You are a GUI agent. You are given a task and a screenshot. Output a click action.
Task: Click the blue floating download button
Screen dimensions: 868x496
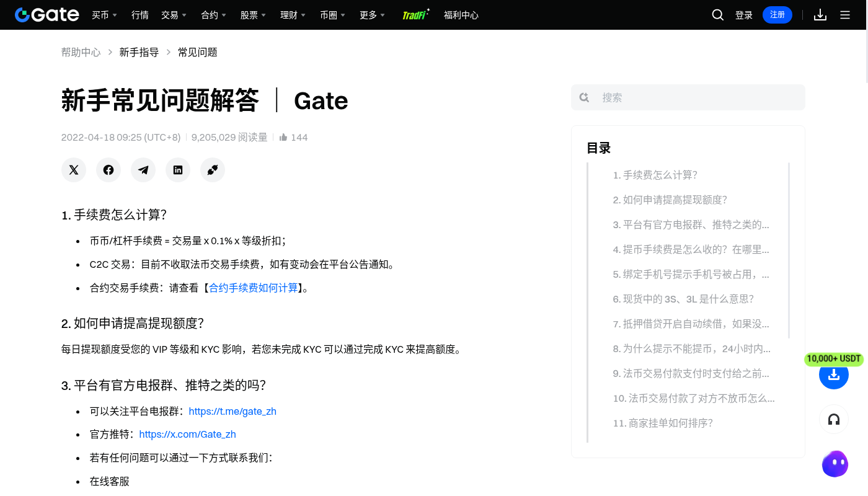pos(834,374)
